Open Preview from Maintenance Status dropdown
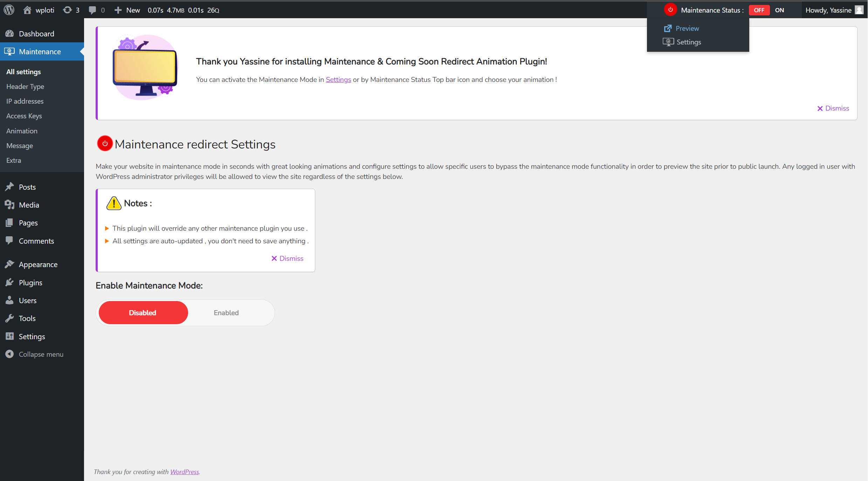The width and height of the screenshot is (868, 481). click(687, 28)
